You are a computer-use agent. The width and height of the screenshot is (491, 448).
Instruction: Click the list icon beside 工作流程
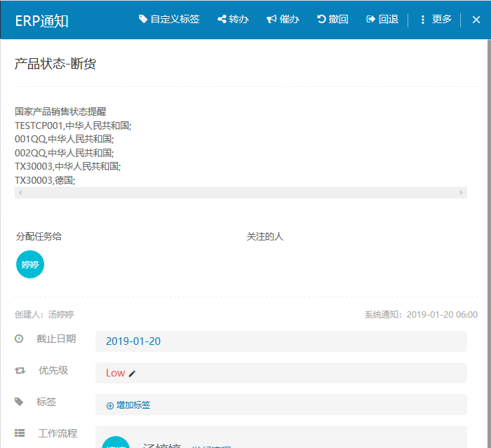coord(20,433)
